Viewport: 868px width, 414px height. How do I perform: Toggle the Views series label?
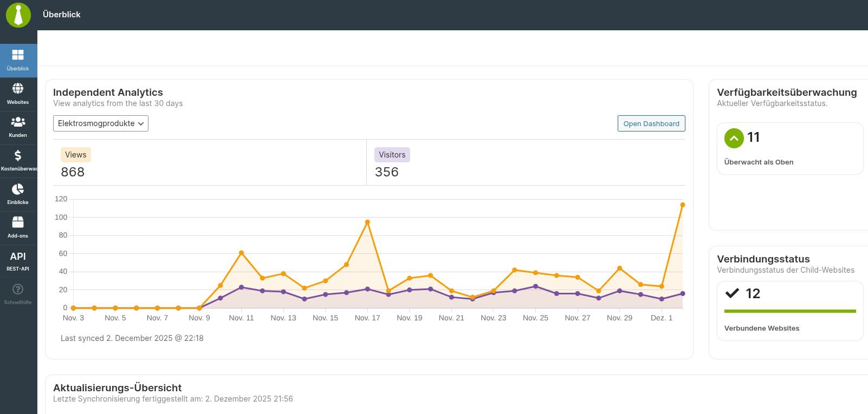point(75,155)
